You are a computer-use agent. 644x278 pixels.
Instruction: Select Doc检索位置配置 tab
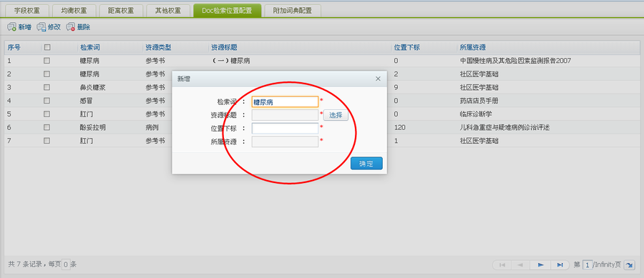[227, 11]
